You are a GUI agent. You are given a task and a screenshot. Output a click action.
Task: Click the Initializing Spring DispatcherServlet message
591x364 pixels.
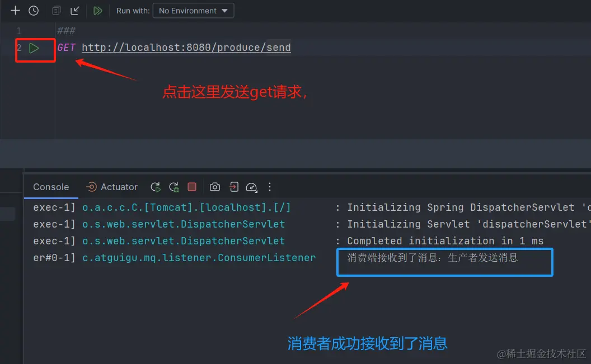469,207
